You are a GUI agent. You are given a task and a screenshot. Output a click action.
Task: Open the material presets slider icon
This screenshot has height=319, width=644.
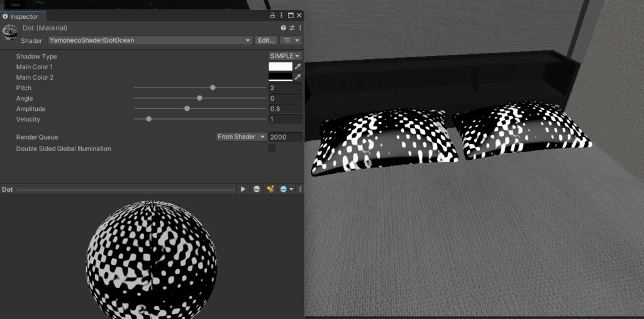[x=292, y=28]
